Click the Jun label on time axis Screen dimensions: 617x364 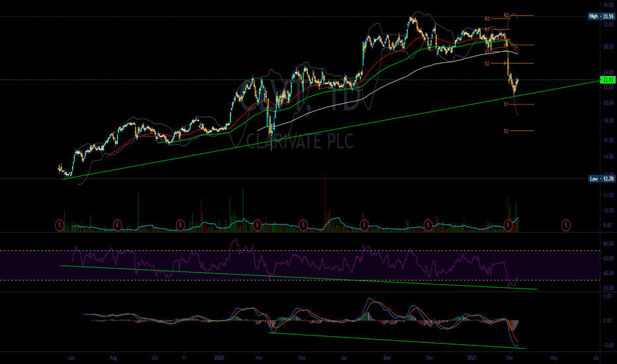click(71, 357)
